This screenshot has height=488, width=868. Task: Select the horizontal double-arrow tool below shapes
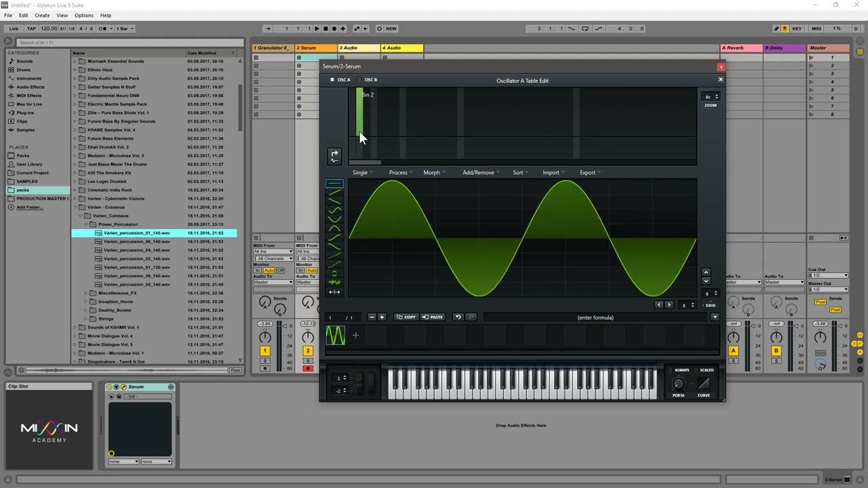[x=334, y=292]
